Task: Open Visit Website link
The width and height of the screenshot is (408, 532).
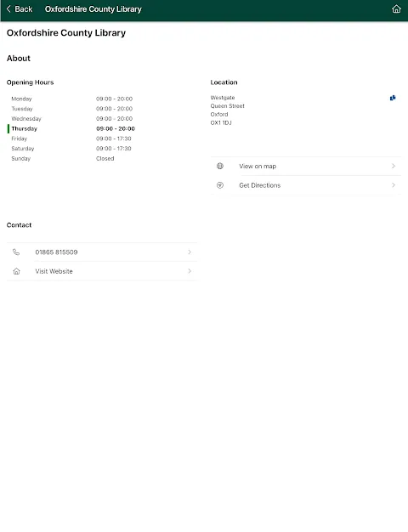Action: 102,271
